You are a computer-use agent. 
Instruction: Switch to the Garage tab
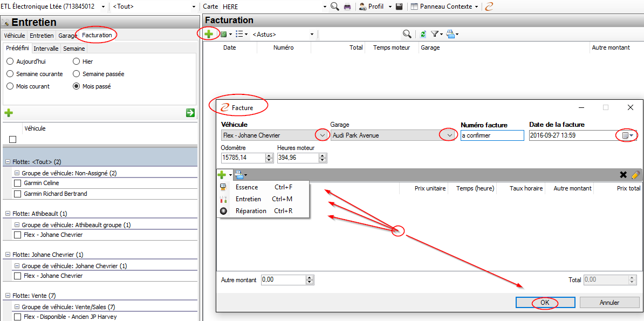[x=68, y=36]
